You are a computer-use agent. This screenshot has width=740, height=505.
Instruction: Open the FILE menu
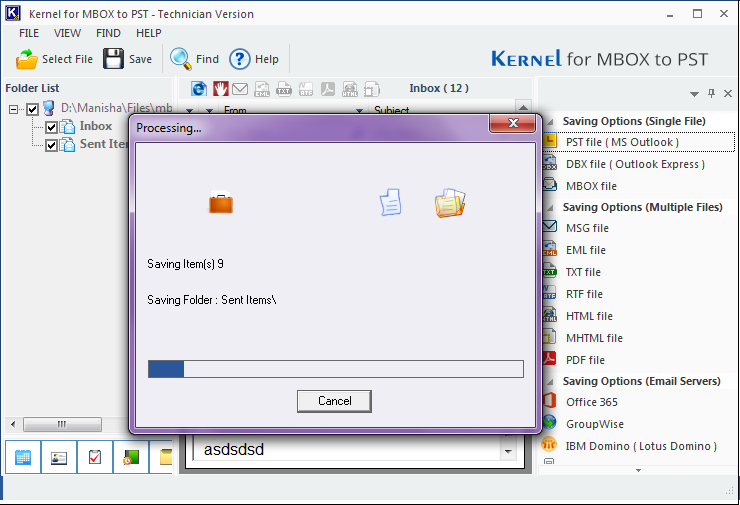pos(29,33)
